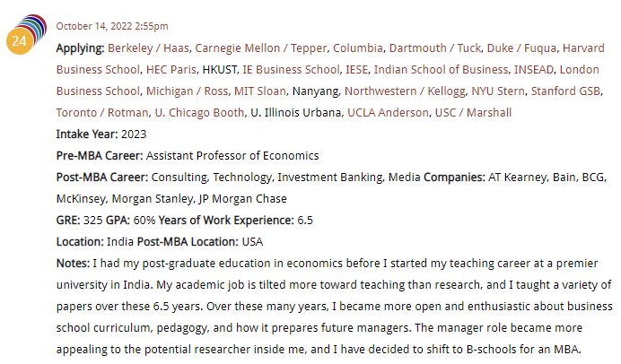Viewport: 621px width, 364px height.
Task: Click the avatar icon numbered 24
Action: [26, 34]
